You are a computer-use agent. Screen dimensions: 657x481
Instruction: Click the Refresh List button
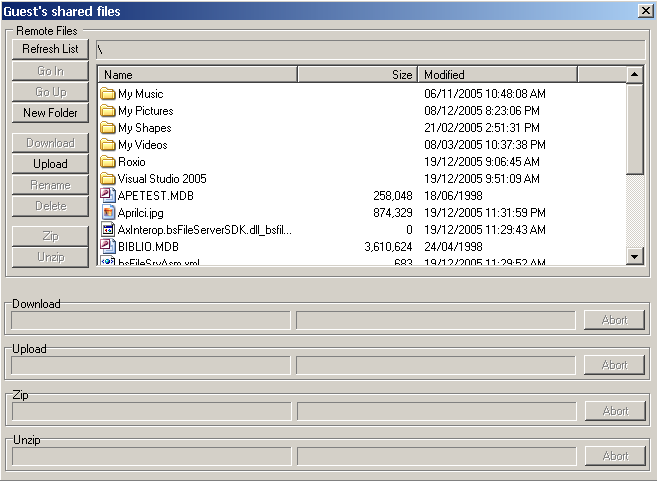click(50, 49)
